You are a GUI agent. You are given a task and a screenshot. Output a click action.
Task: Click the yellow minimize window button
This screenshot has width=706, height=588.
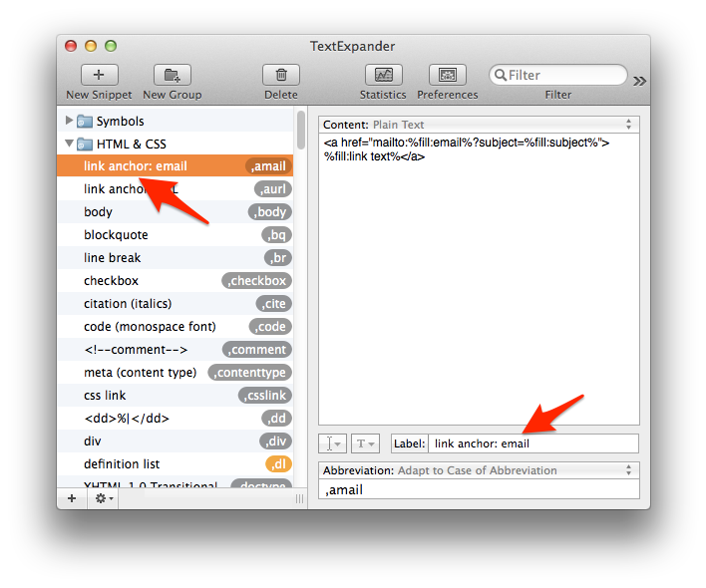click(91, 46)
